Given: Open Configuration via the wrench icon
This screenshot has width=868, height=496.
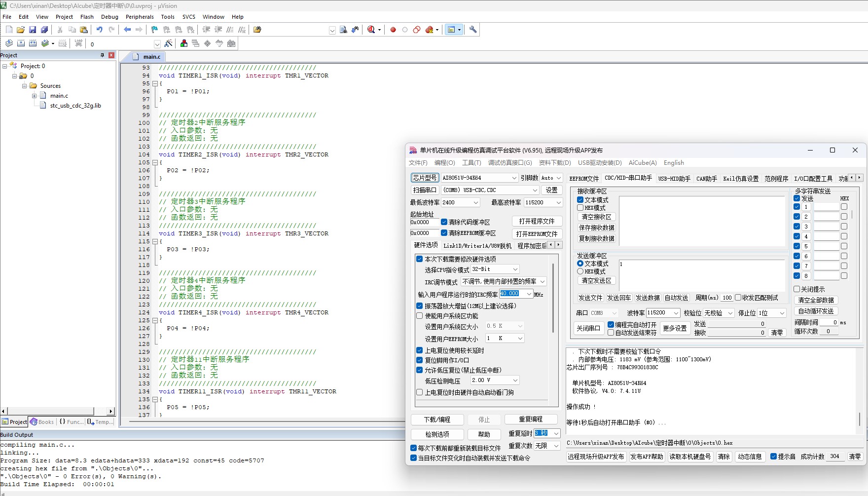Looking at the screenshot, I should [473, 30].
